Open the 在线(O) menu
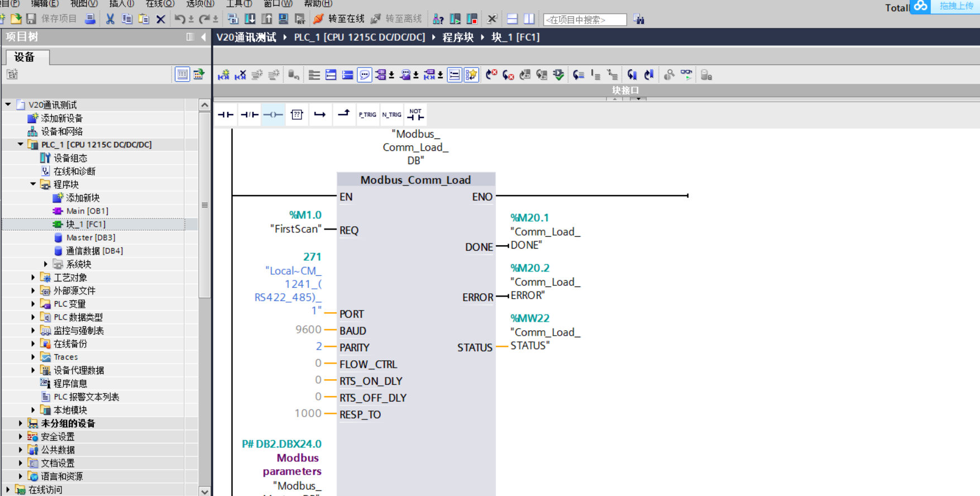Screen dimensions: 980x496 (x=160, y=3)
